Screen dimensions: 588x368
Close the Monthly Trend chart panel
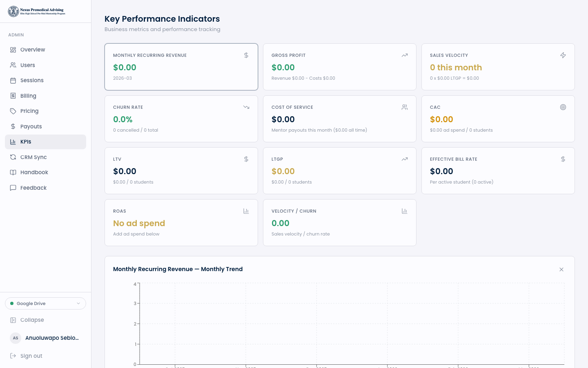pyautogui.click(x=561, y=269)
